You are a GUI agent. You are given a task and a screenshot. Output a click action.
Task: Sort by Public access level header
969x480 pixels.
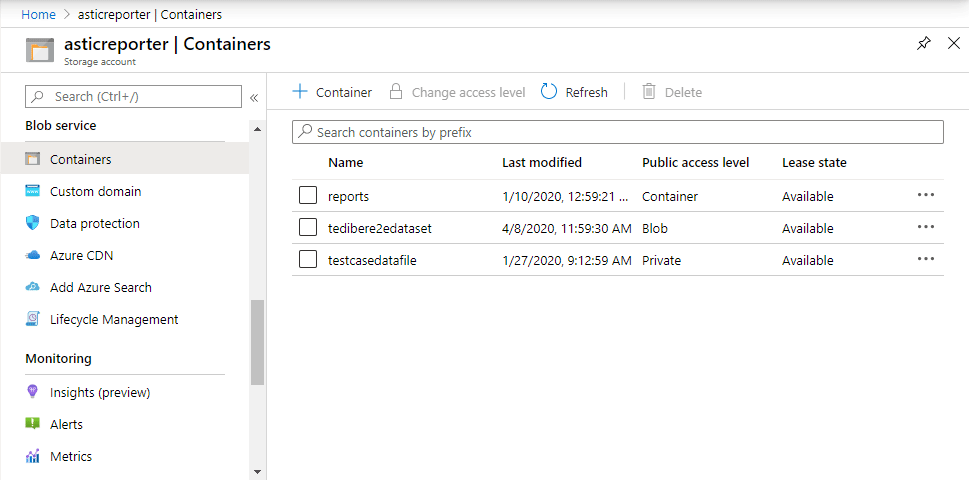coord(695,162)
